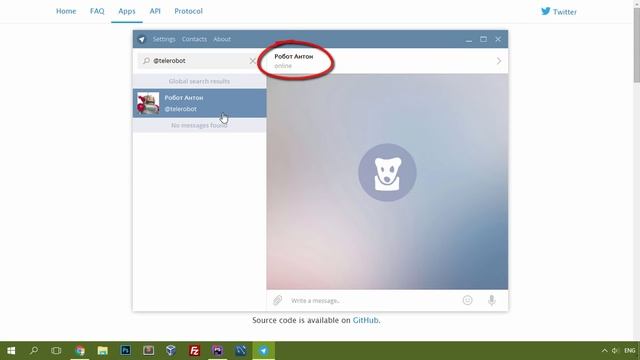Viewport: 640px width, 360px height.
Task: Open the FAQ tab on the website
Action: click(x=97, y=11)
